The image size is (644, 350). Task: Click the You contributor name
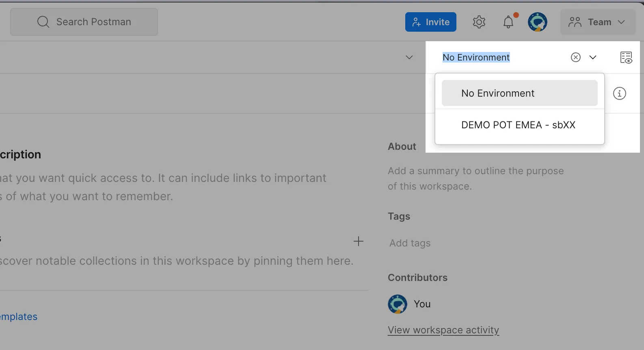pyautogui.click(x=422, y=304)
